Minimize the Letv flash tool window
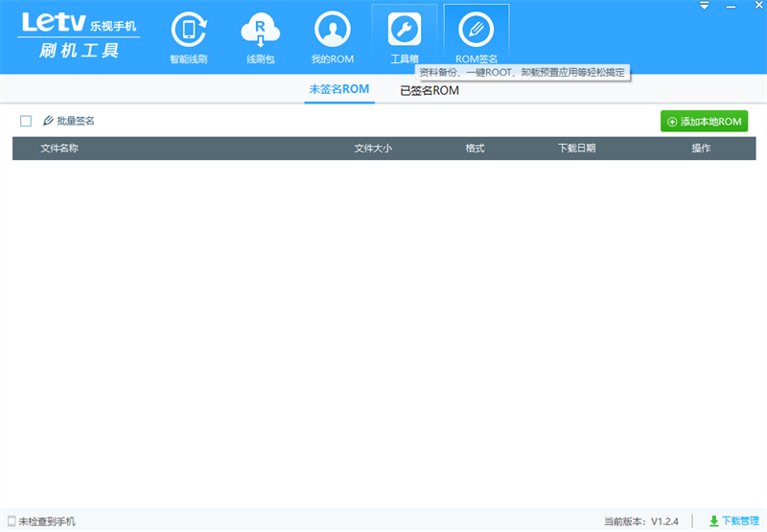 point(731,7)
